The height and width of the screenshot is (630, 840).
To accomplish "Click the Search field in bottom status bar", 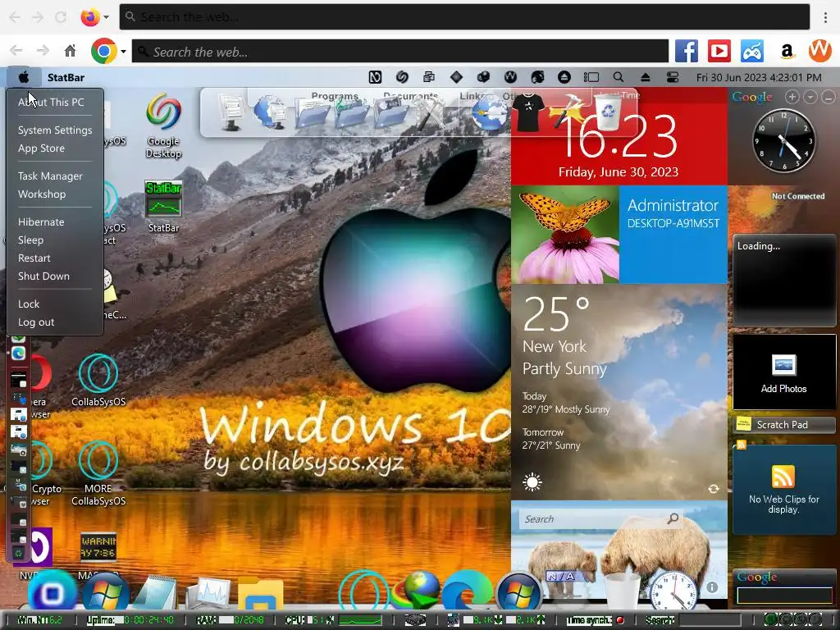I will [709, 620].
